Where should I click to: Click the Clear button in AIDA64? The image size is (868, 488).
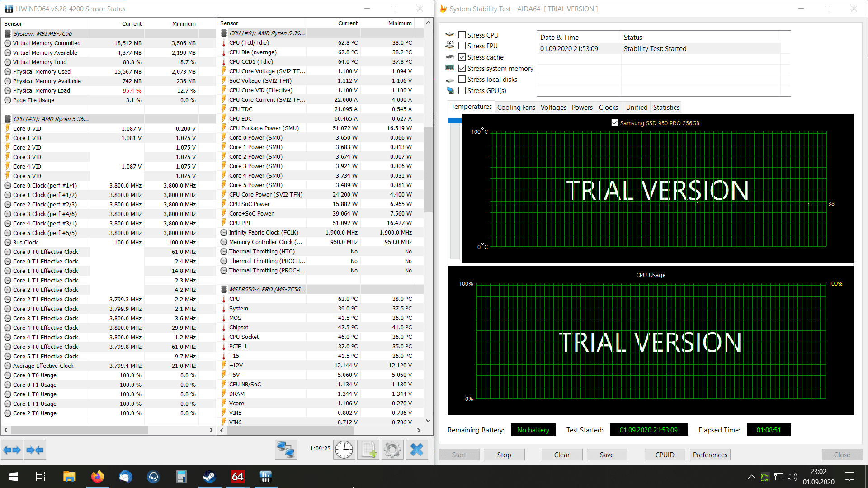[562, 455]
